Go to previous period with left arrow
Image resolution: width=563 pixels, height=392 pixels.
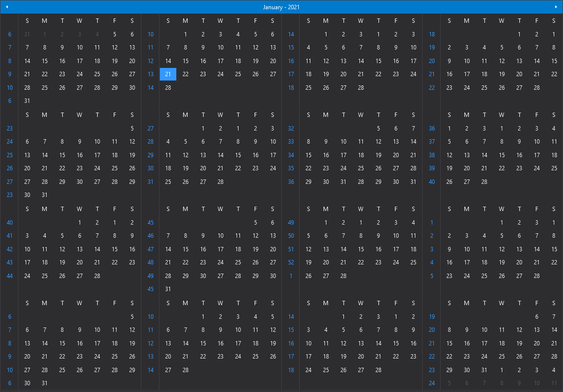7,7
